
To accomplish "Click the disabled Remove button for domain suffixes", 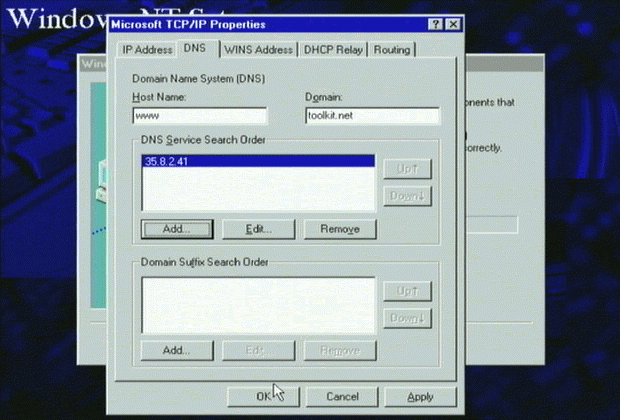I will (x=340, y=351).
